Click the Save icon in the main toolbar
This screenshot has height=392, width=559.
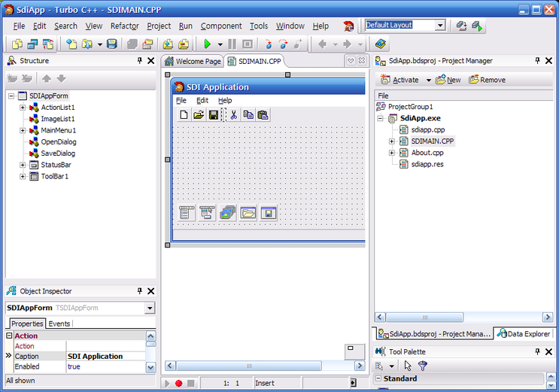[111, 44]
